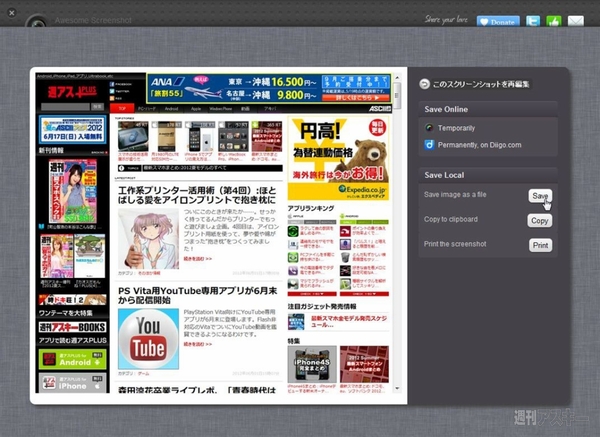The width and height of the screenshot is (600, 437).
Task: Share via the Twitter icon
Action: click(533, 21)
